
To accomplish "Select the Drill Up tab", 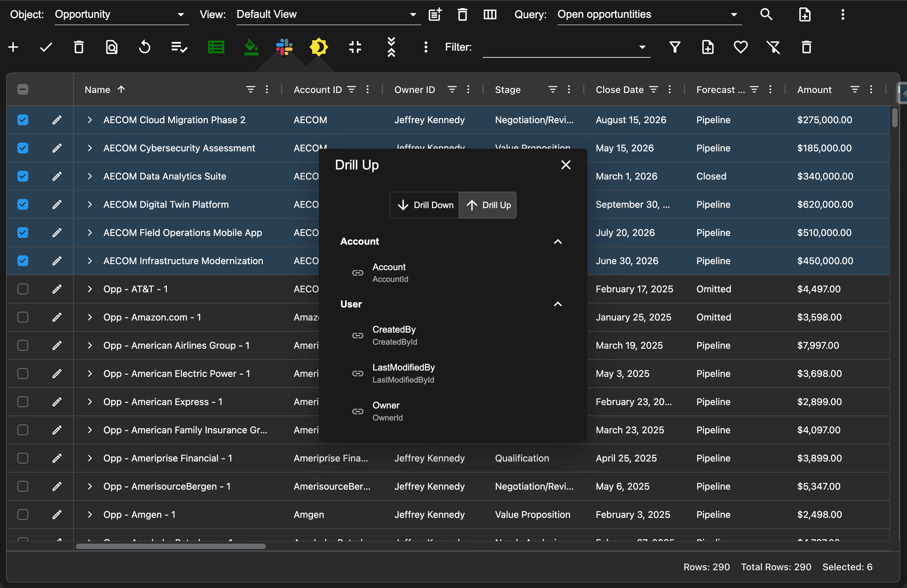I will point(488,205).
